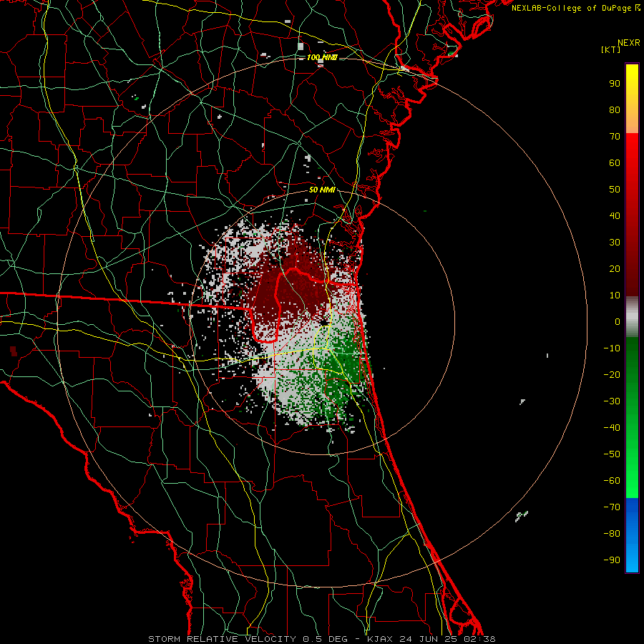Viewport: 644px width, 644px height.
Task: Click the -50 knot scale value
Action: [x=612, y=454]
